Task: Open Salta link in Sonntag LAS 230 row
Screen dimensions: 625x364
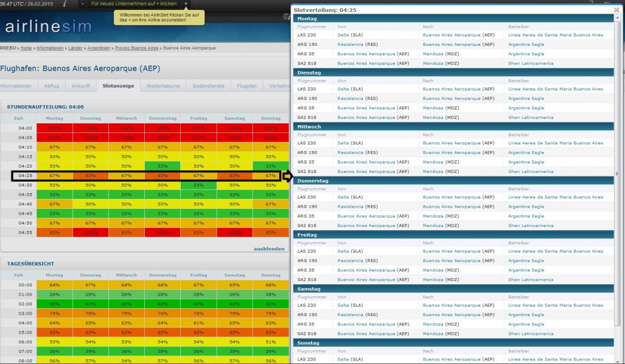Action: tap(343, 359)
